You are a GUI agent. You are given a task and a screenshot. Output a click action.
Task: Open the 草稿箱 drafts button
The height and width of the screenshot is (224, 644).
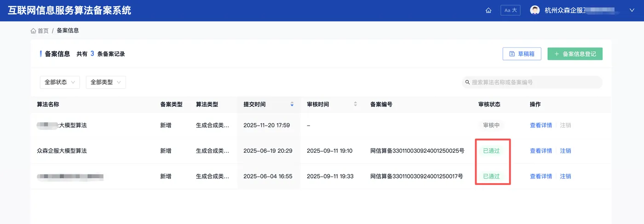pos(522,54)
